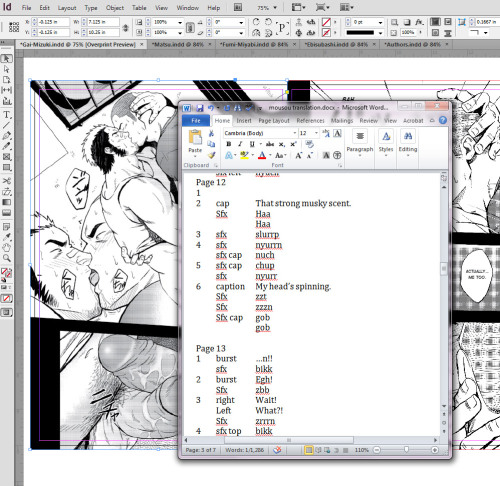Open the stroke weight 0 pt dropdown
The height and width of the screenshot is (486, 500).
coord(380,22)
